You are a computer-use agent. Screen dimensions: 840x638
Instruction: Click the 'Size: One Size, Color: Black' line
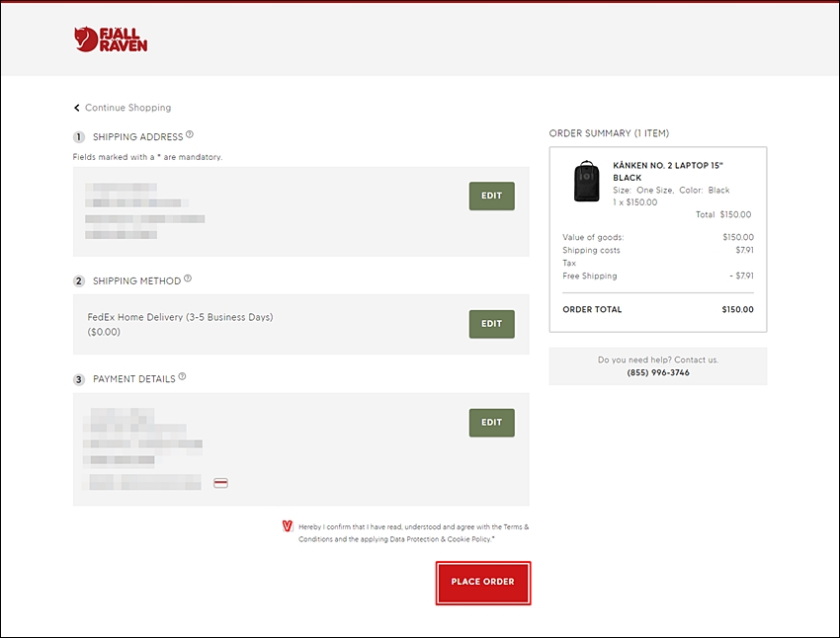(671, 190)
